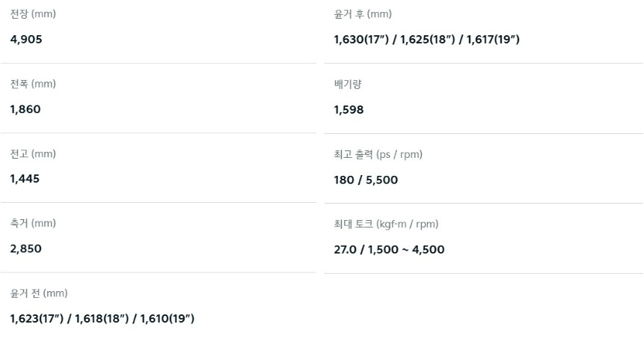Image resolution: width=644 pixels, height=339 pixels.
Task: Click the 1,617(19") rear track figure
Action: (493, 40)
